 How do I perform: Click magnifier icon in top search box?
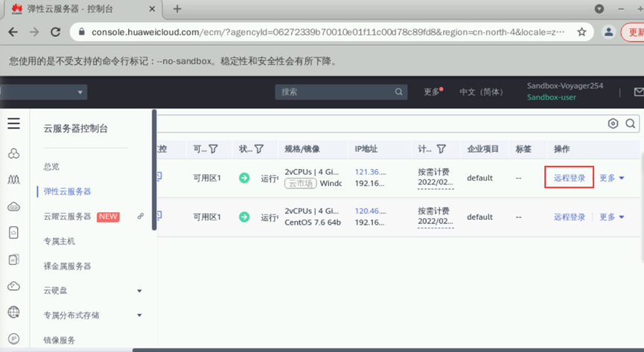pos(398,92)
